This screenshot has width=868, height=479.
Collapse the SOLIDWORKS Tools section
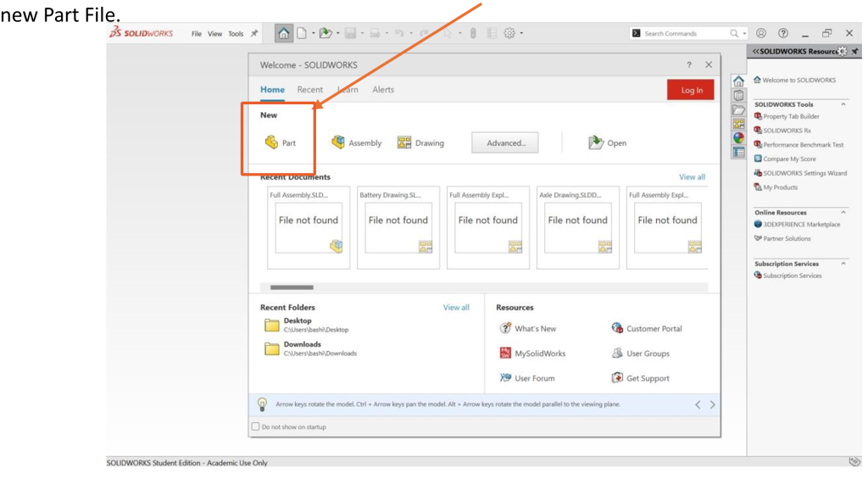pyautogui.click(x=843, y=104)
